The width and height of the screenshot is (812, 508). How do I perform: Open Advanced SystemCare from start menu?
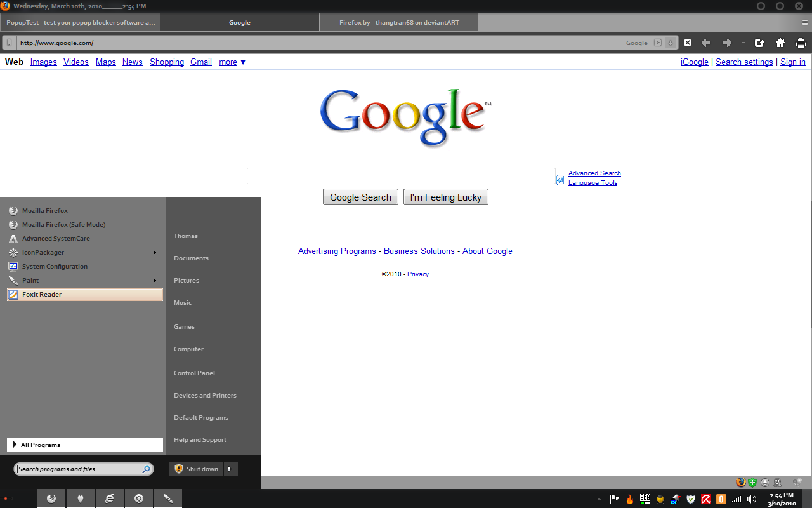pyautogui.click(x=84, y=238)
